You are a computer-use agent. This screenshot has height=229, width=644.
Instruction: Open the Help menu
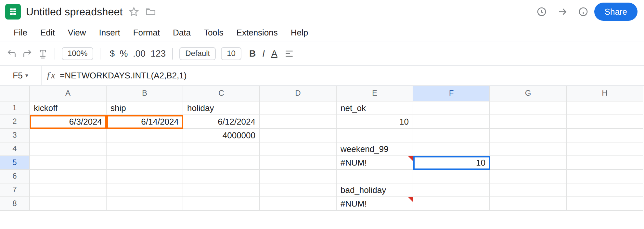point(299,33)
